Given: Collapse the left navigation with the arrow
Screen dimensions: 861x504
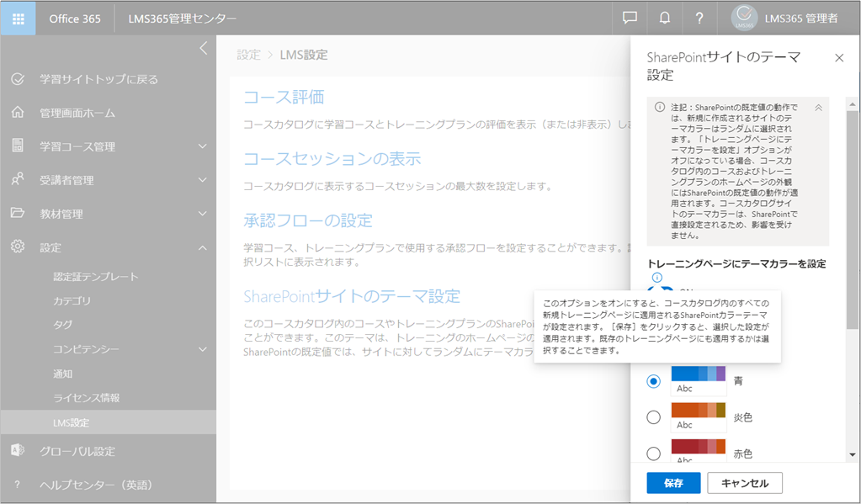Looking at the screenshot, I should pyautogui.click(x=204, y=48).
